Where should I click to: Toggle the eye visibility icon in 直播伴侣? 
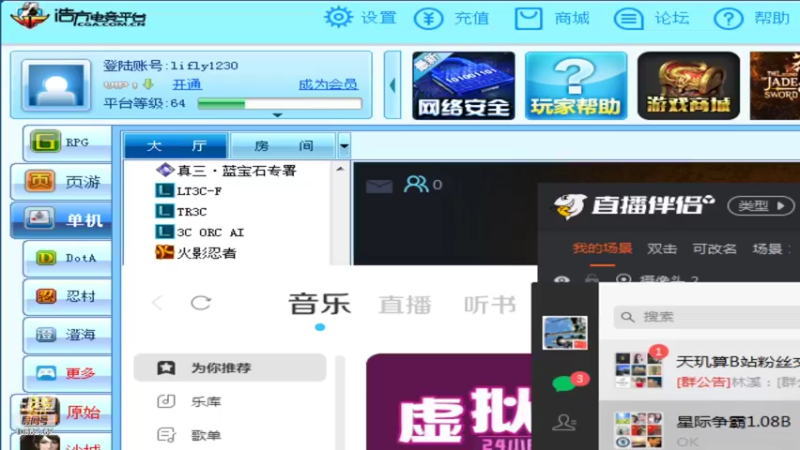(562, 279)
